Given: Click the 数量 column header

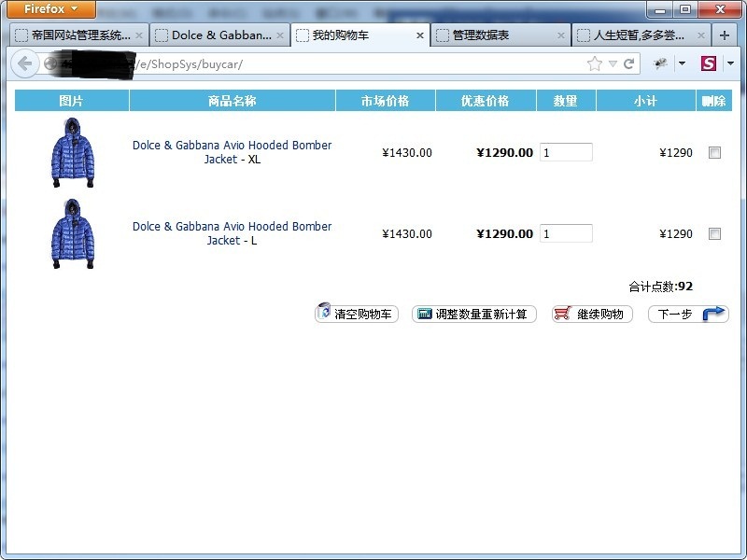Looking at the screenshot, I should (566, 101).
